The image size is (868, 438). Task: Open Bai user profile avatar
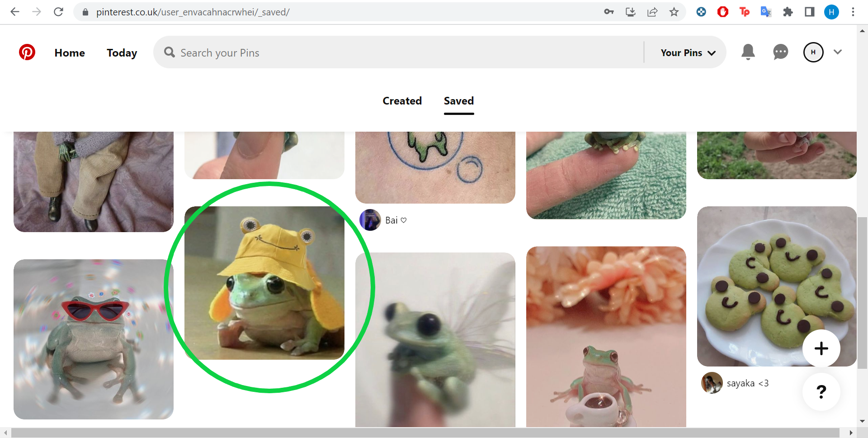(x=370, y=220)
